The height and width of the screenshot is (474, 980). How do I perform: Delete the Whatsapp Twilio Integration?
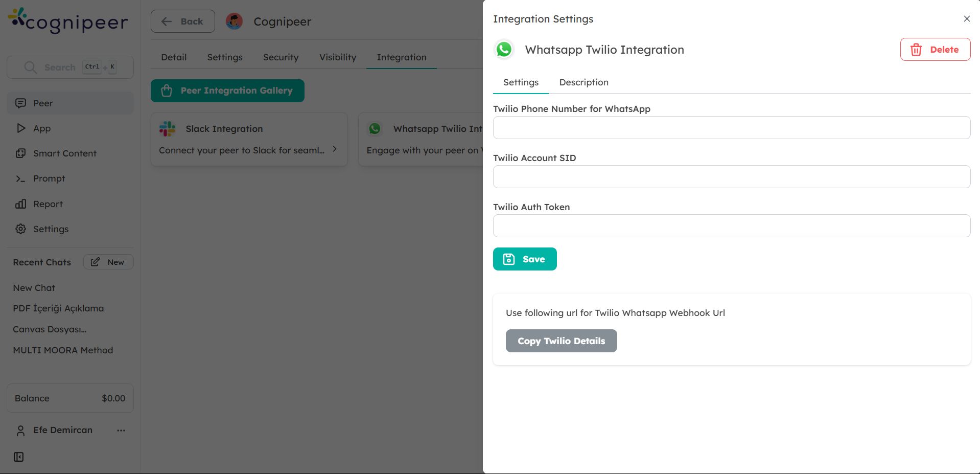coord(935,50)
